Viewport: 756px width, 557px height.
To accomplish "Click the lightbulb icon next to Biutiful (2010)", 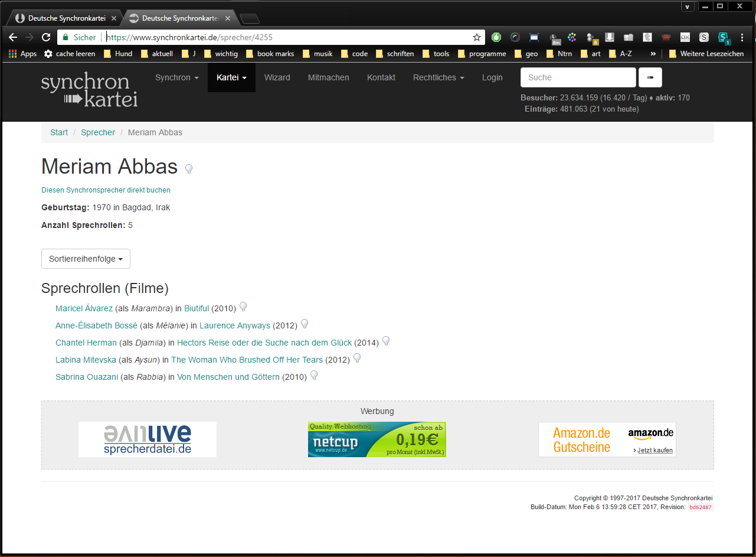I will click(243, 307).
